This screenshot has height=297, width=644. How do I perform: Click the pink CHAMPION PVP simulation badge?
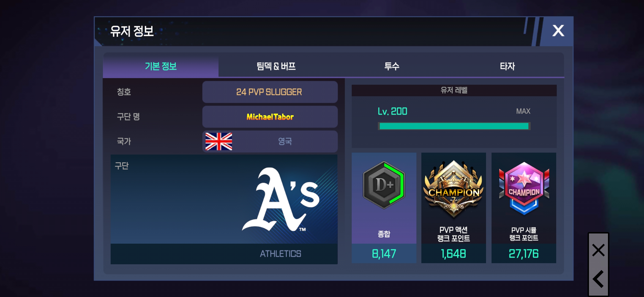[x=524, y=189]
